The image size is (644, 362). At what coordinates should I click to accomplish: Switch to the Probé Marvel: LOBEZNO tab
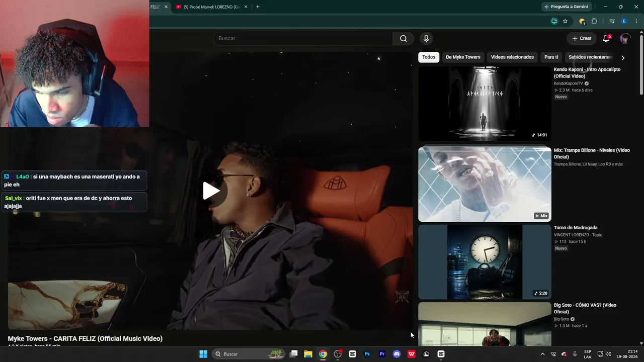pyautogui.click(x=211, y=7)
